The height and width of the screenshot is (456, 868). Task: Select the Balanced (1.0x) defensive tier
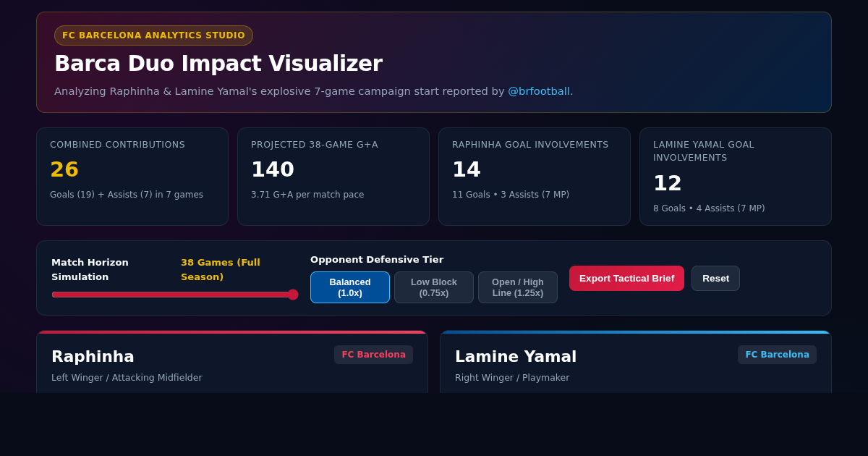[350, 287]
